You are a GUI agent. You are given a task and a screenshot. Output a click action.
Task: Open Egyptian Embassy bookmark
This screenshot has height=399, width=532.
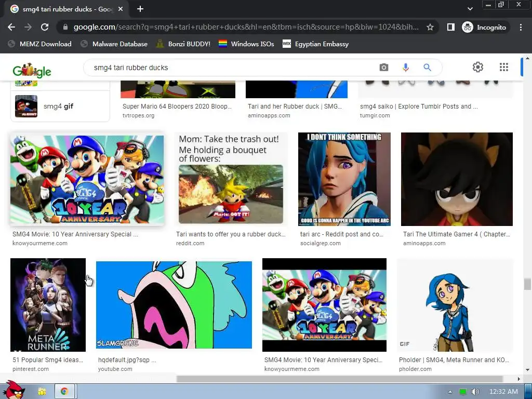tap(315, 44)
